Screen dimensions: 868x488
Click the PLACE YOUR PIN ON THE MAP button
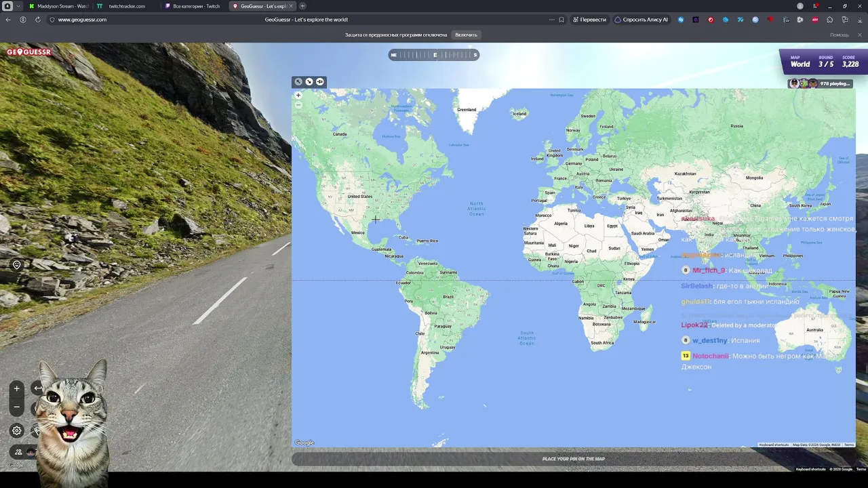(574, 459)
